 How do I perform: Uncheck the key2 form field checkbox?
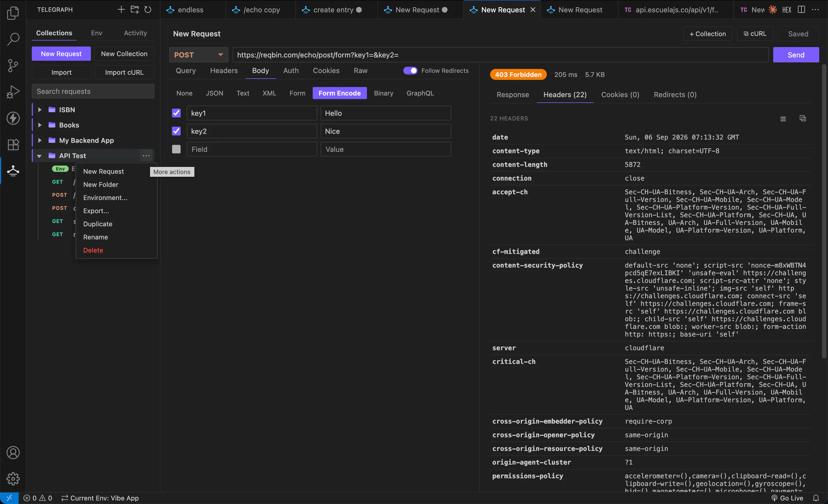tap(176, 131)
